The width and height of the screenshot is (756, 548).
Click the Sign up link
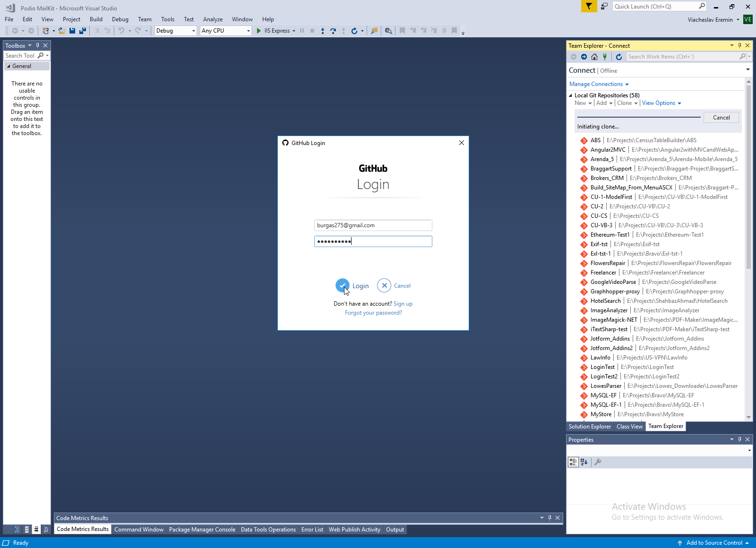click(x=403, y=304)
